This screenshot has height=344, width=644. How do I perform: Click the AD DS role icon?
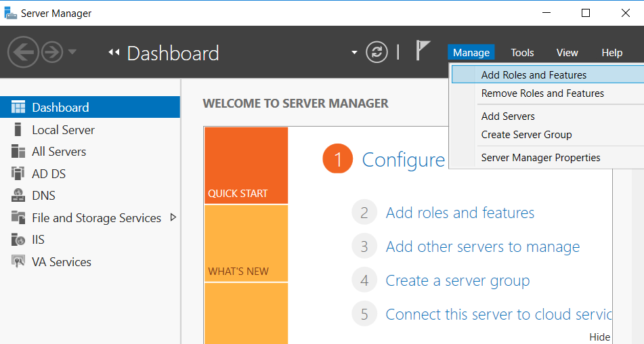tap(18, 173)
